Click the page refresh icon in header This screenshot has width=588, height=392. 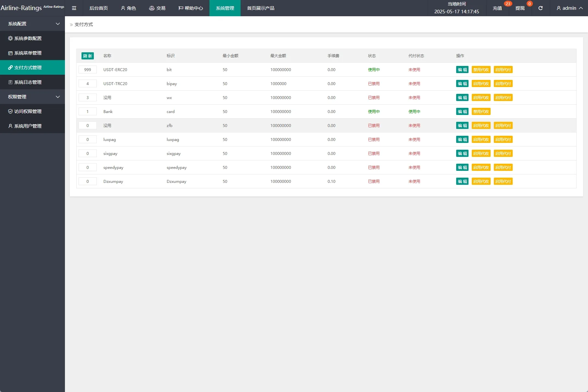click(x=540, y=8)
